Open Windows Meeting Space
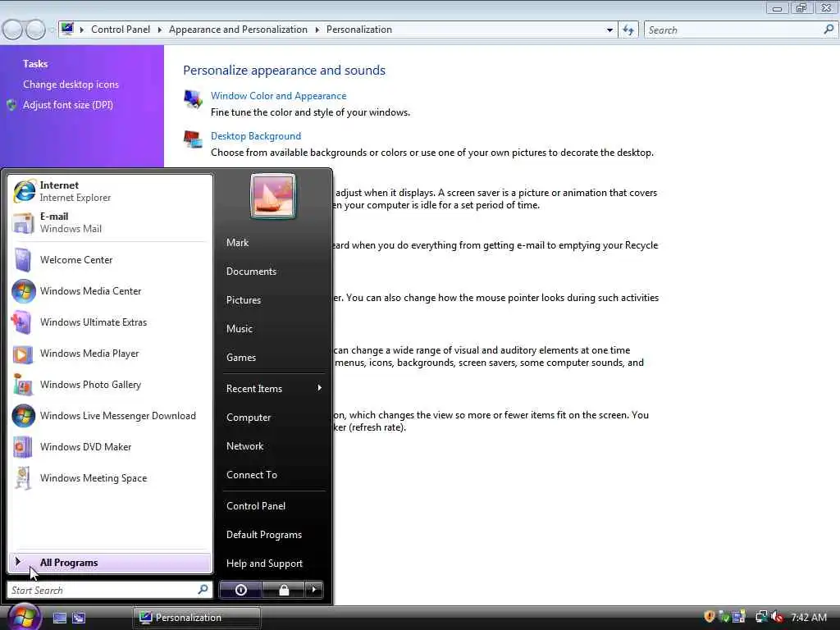 [110, 478]
